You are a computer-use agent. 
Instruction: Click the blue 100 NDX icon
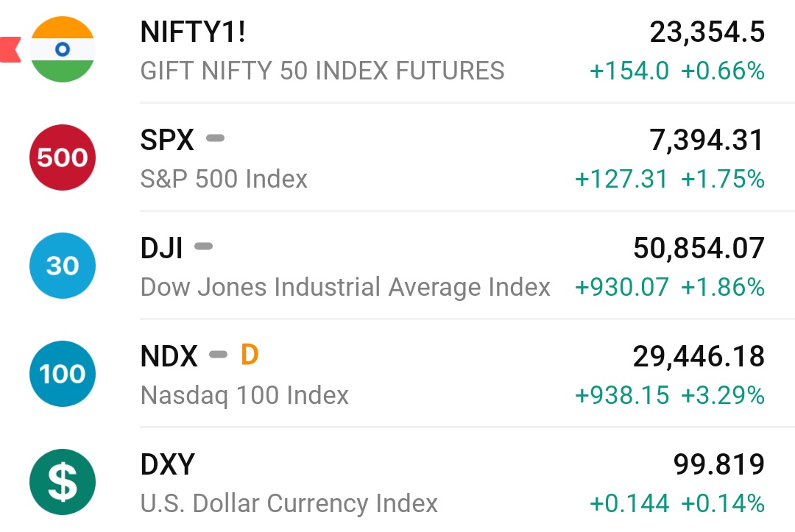click(63, 374)
